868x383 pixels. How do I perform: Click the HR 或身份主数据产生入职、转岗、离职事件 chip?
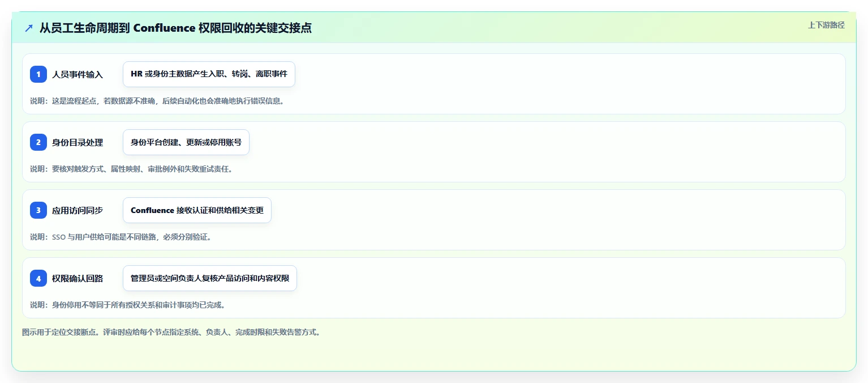point(209,74)
